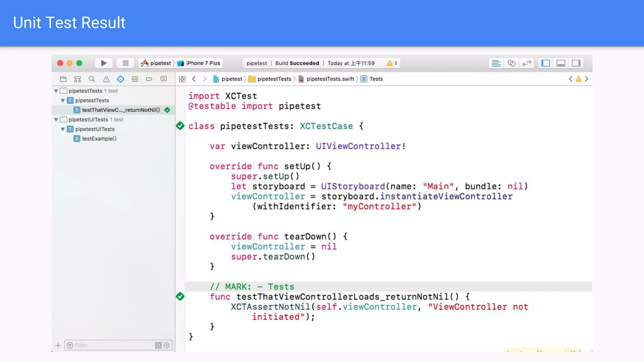Select testExample() in the test list

[x=99, y=139]
